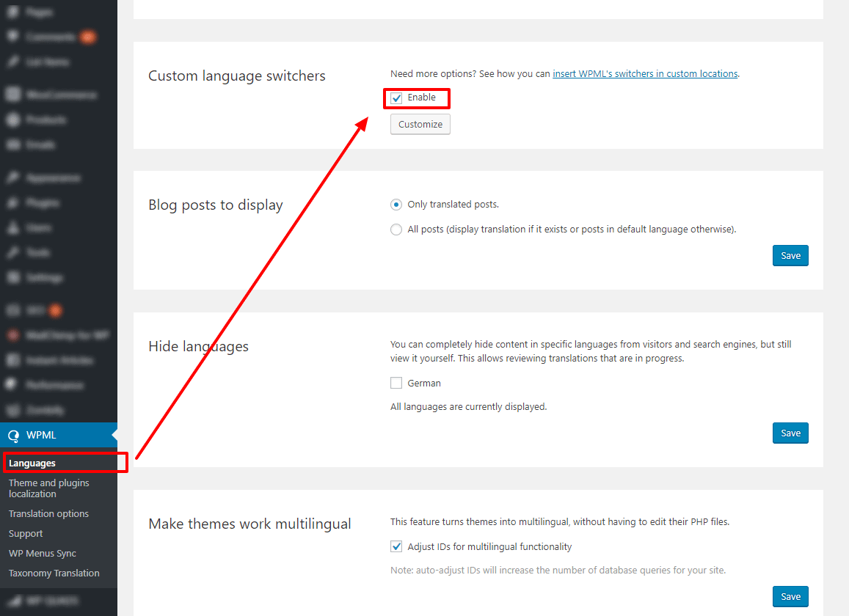This screenshot has height=616, width=849.
Task: Click the text All languages are currently displayed
Action: pos(468,406)
